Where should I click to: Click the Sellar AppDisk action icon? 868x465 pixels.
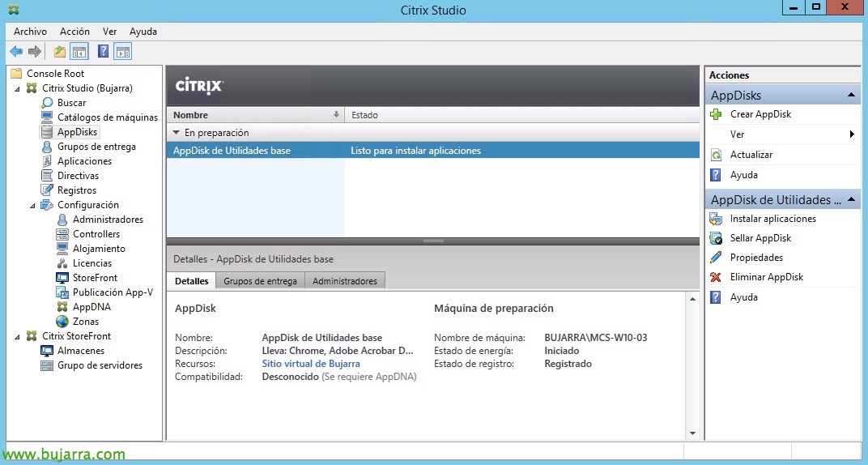(x=716, y=238)
